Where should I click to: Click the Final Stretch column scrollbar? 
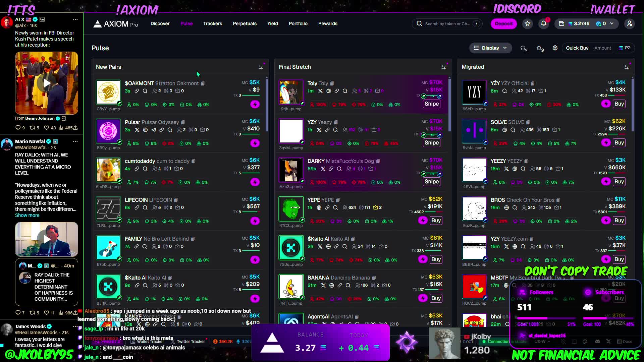point(450,105)
